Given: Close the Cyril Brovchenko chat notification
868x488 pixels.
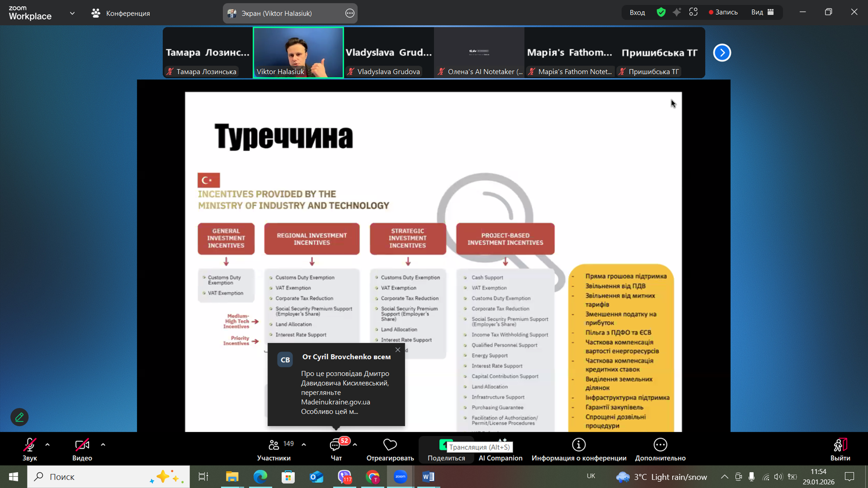Looking at the screenshot, I should click(x=398, y=350).
